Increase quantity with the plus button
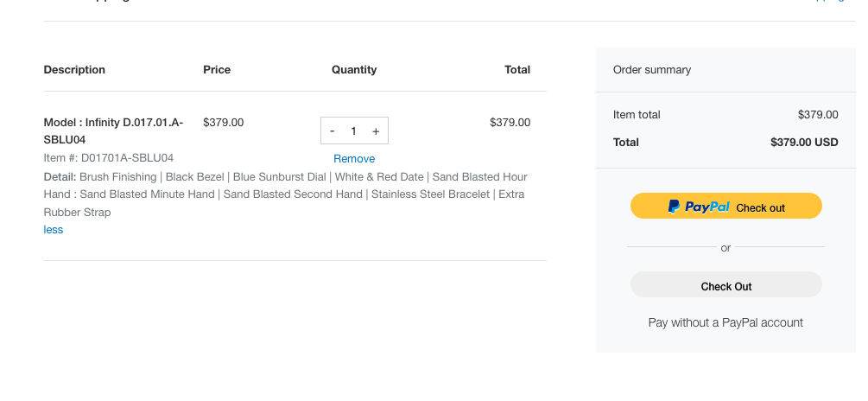This screenshot has height=401, width=868. click(376, 131)
